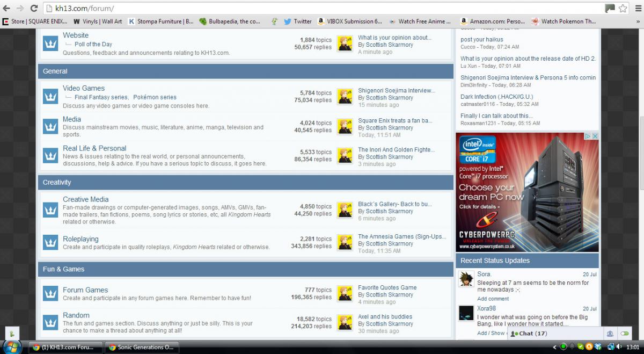Click the address bar showing kh13.com/forum/

click(322, 9)
